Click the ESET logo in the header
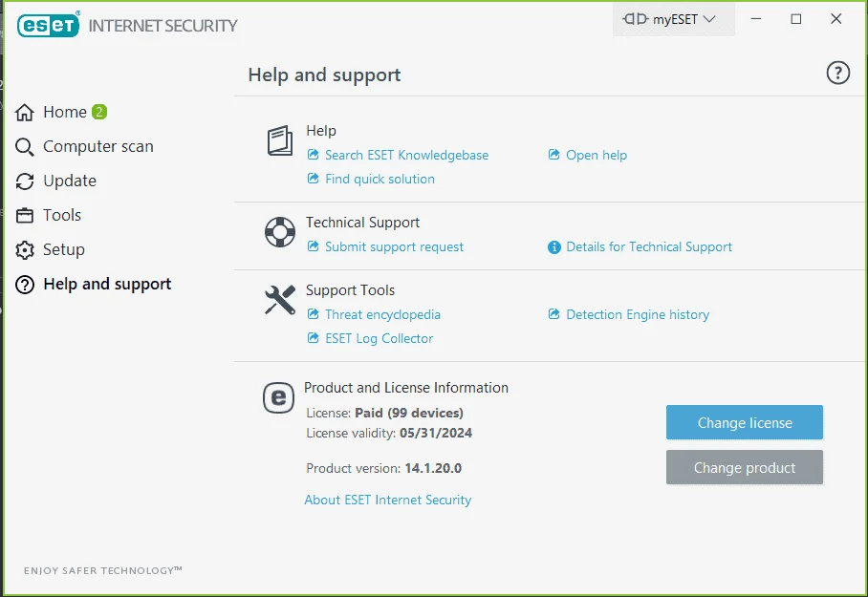The height and width of the screenshot is (597, 868). click(x=48, y=25)
